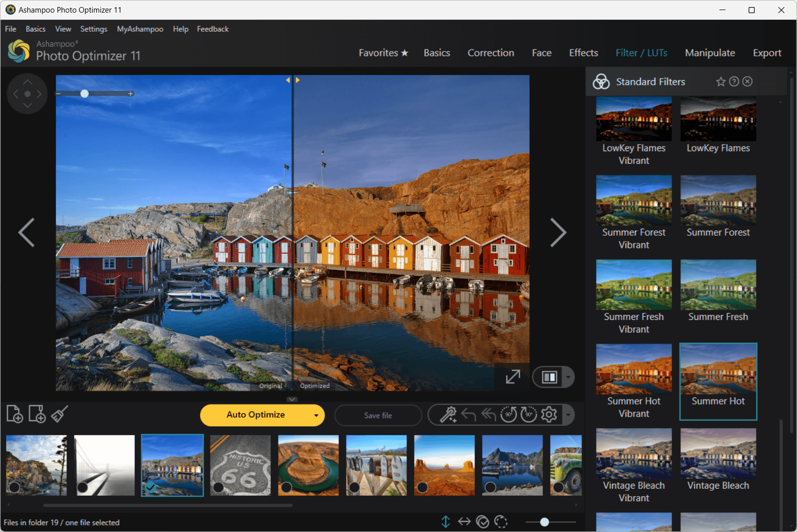Check the selection circle on Route 66 thumbnail
This screenshot has height=532, width=797.
coord(219,487)
